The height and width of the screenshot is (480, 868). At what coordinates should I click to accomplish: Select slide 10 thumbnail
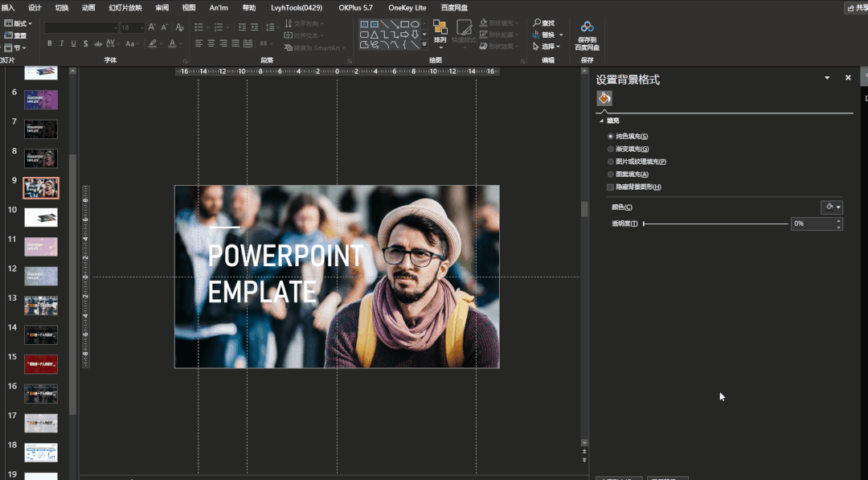click(x=41, y=217)
